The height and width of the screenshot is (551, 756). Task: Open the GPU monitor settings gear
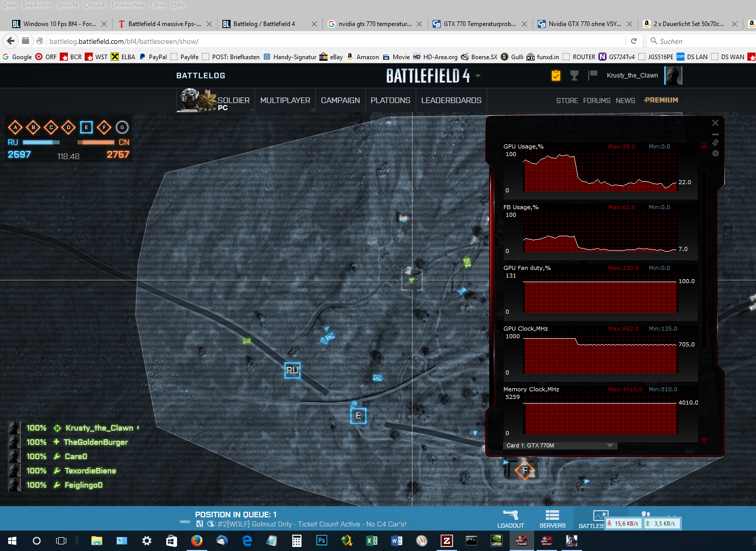pos(716,153)
